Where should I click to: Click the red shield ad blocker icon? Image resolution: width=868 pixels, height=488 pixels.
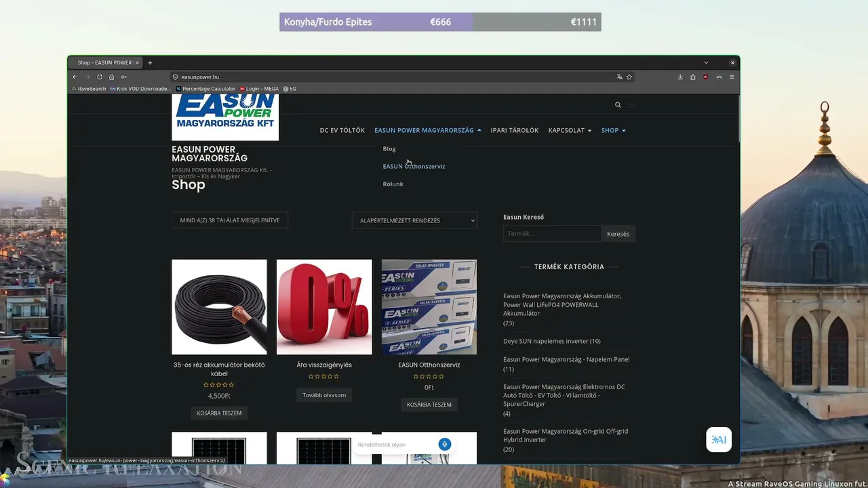[705, 77]
